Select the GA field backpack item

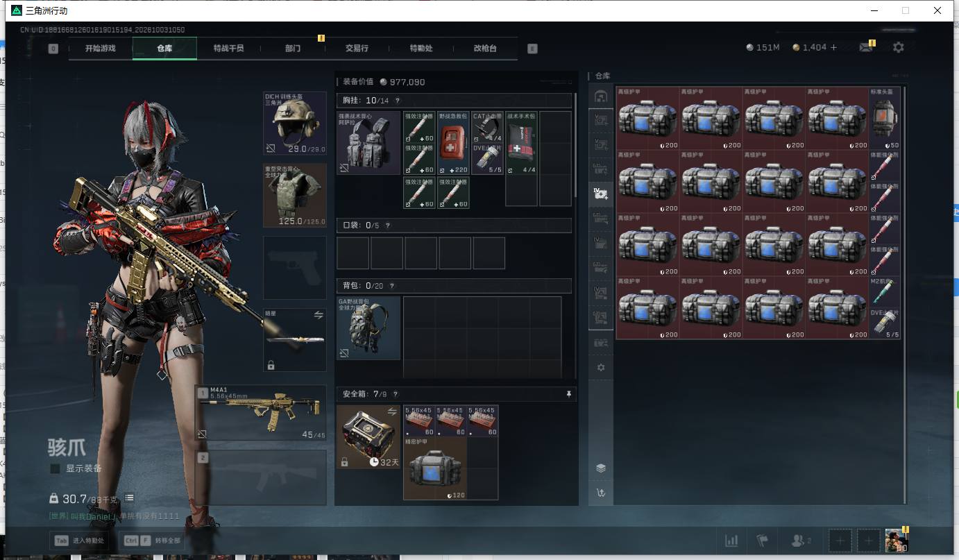click(368, 328)
